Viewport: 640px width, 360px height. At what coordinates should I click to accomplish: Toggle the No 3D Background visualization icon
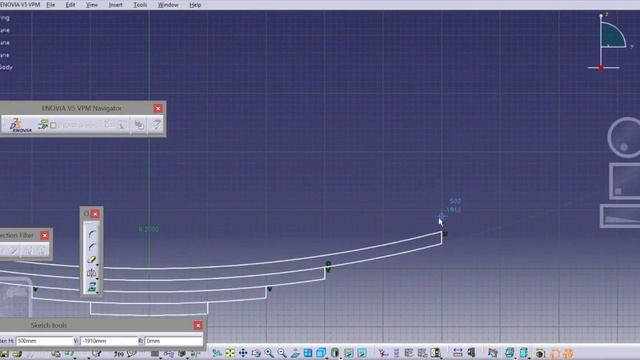(x=422, y=353)
